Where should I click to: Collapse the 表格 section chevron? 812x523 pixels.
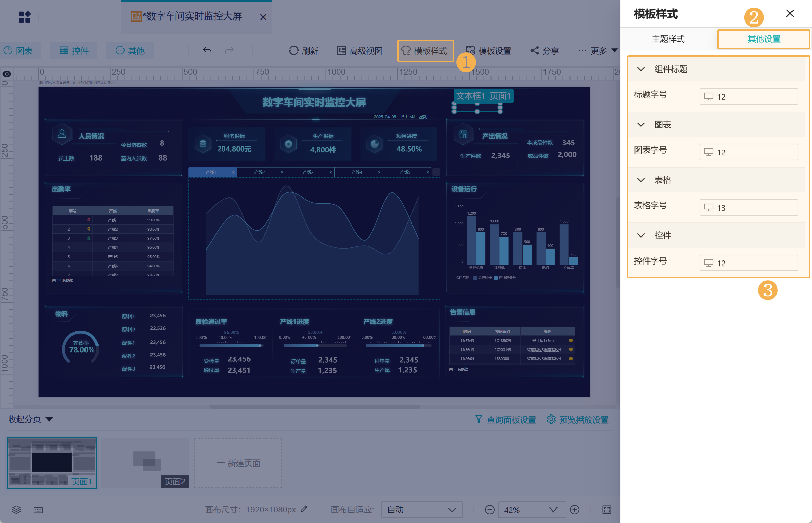641,180
